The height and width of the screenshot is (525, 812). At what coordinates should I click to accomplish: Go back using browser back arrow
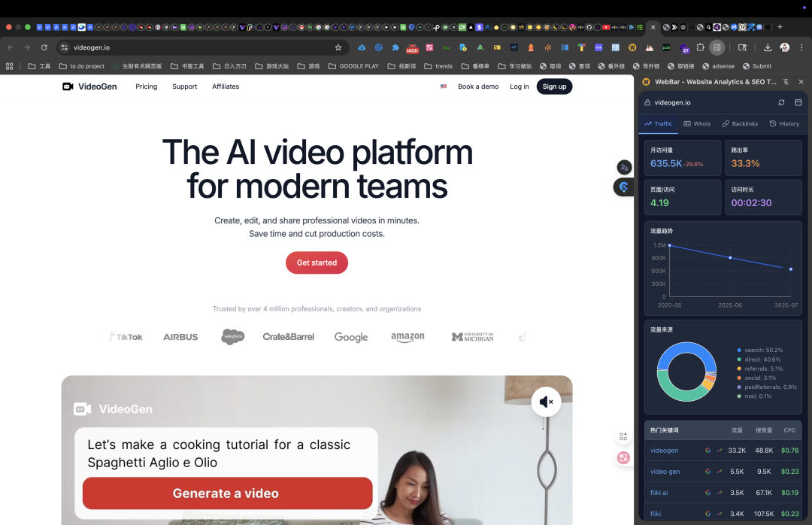(11, 47)
